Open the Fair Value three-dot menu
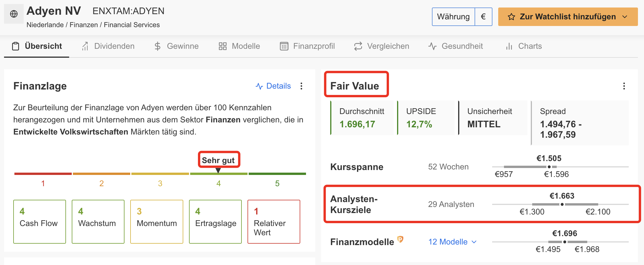This screenshot has height=265, width=644. [624, 86]
